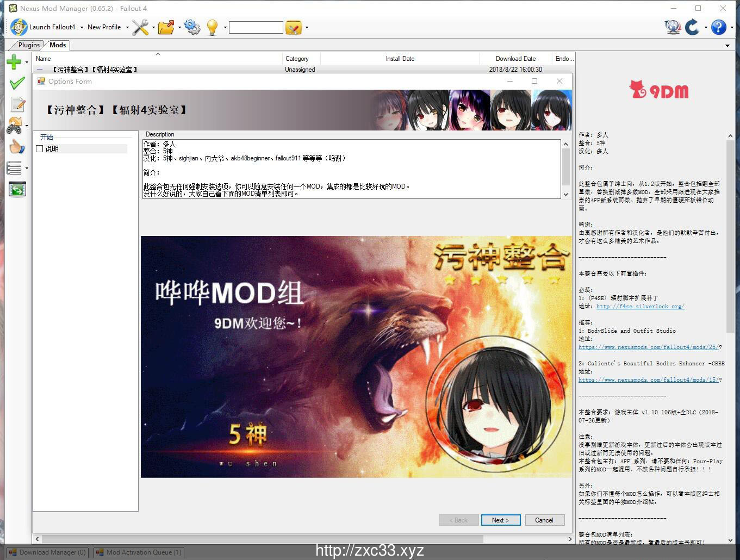Open the Launch Fallout4 dropdown arrow
The image size is (740, 560).
click(x=82, y=27)
